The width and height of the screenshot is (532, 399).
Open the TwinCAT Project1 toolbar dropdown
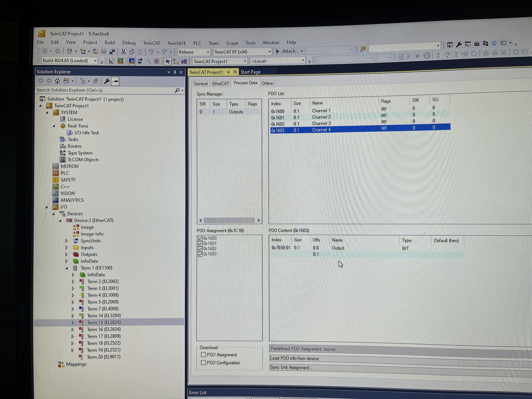[245, 61]
